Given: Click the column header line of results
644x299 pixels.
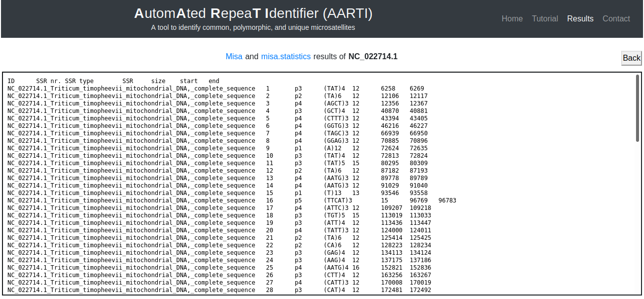Looking at the screenshot, I should coord(113,81).
